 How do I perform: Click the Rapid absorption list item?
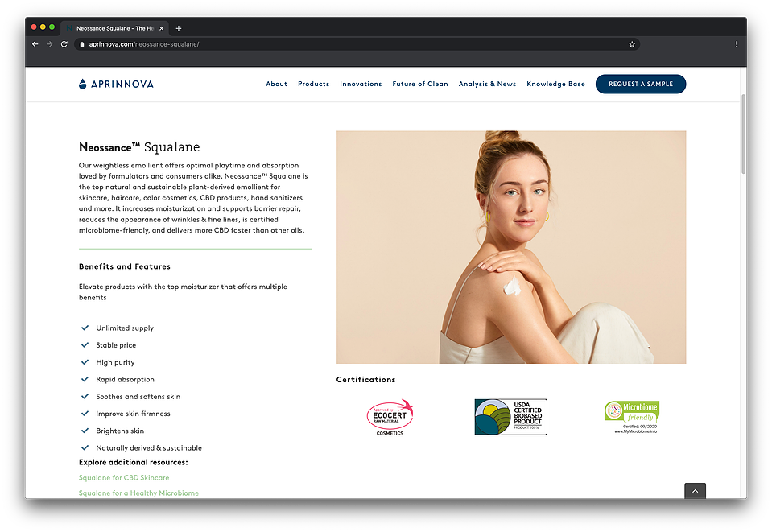tap(125, 379)
